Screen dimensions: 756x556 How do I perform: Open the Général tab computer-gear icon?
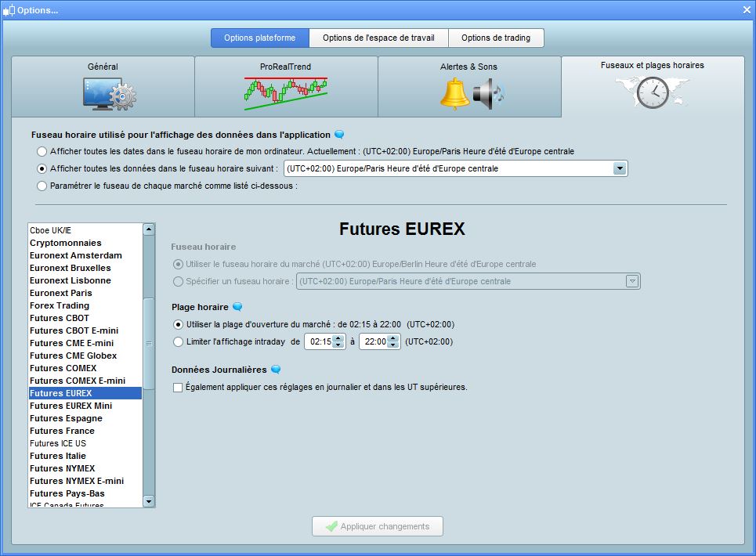coord(110,93)
